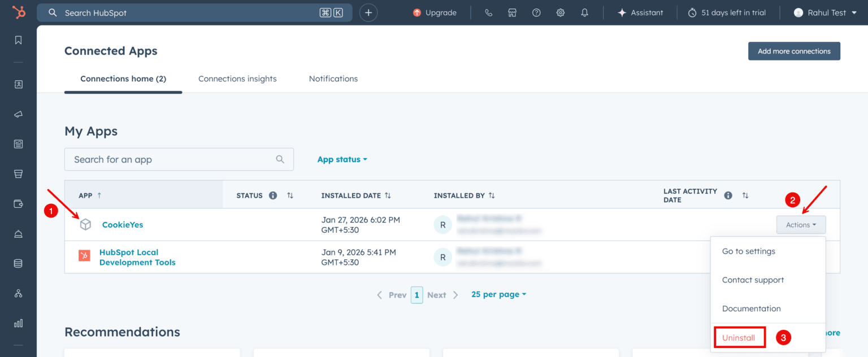This screenshot has width=868, height=357.
Task: Open the reporting bar chart sidebar icon
Action: [x=18, y=323]
